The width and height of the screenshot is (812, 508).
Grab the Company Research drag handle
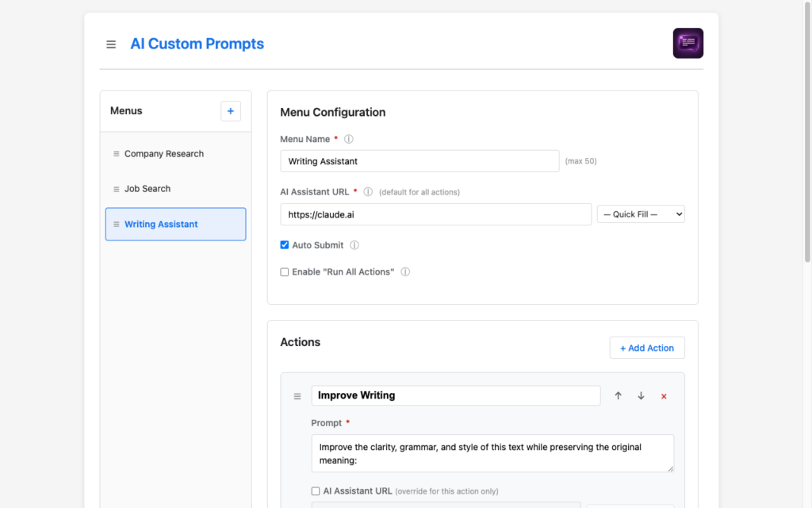116,154
